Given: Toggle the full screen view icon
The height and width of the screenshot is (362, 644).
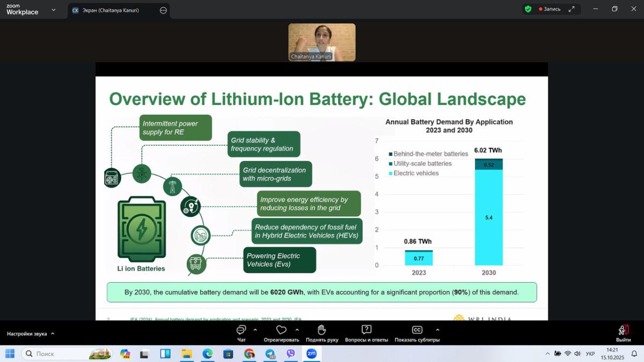Looking at the screenshot, I should tap(572, 9).
